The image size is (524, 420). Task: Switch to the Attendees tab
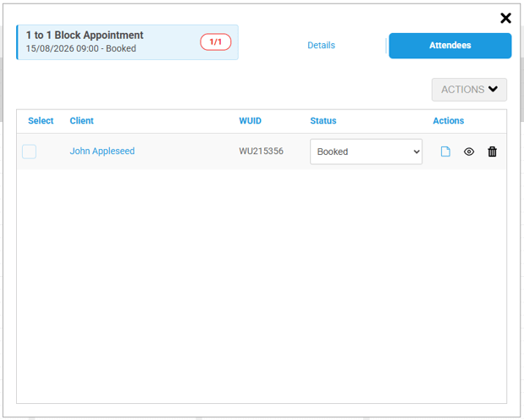pos(450,46)
